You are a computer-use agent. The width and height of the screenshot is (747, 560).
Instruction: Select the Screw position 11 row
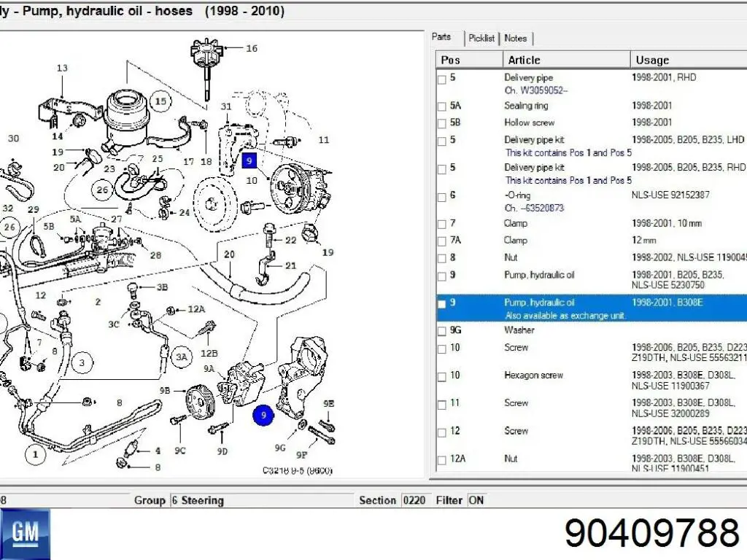tap(592, 408)
